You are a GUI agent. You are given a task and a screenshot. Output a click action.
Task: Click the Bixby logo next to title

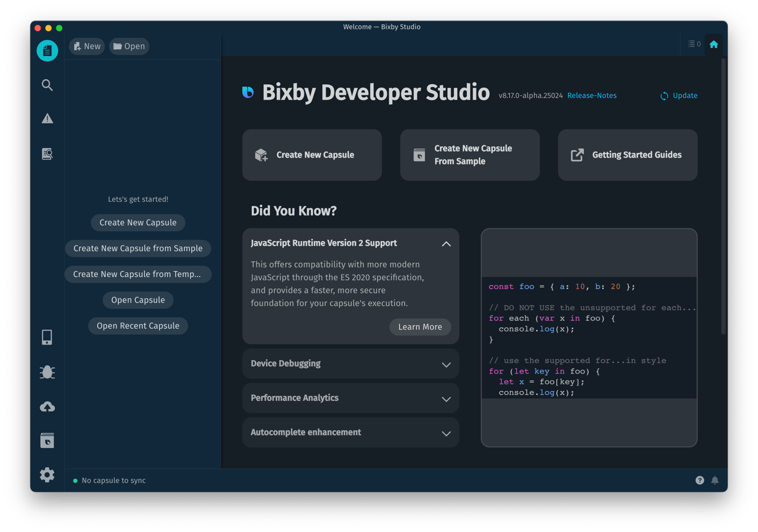[x=248, y=92]
